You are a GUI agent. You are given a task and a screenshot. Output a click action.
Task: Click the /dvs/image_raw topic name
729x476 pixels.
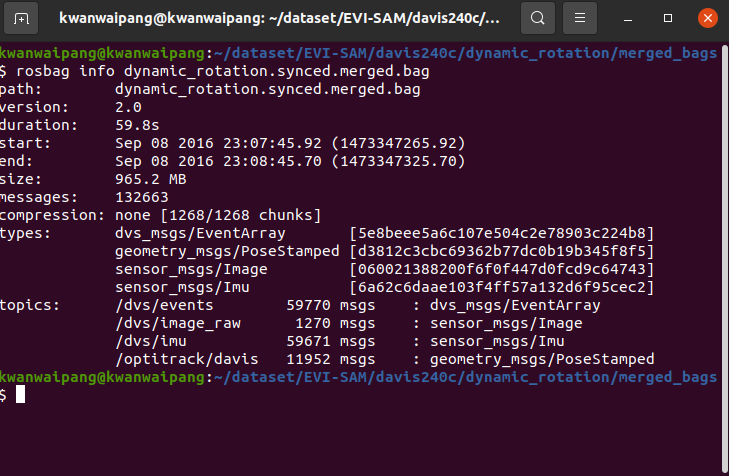coord(178,324)
